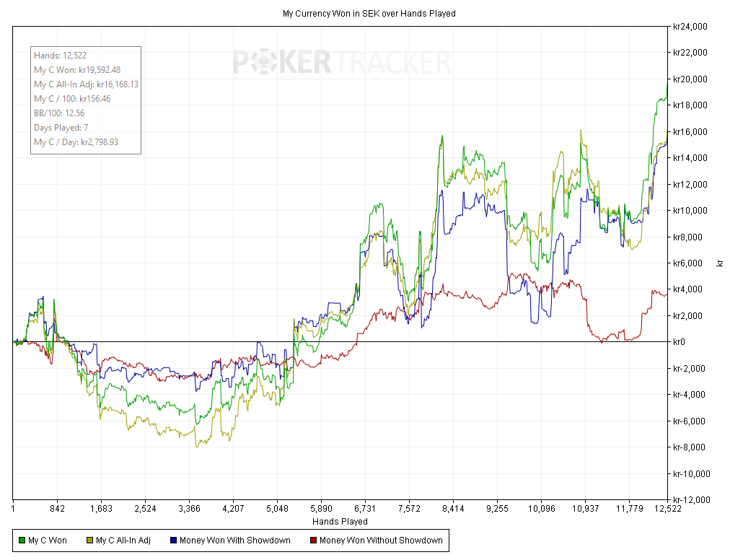Click the Hands Played x-axis title
Screen dimensions: 730x560
point(340,521)
